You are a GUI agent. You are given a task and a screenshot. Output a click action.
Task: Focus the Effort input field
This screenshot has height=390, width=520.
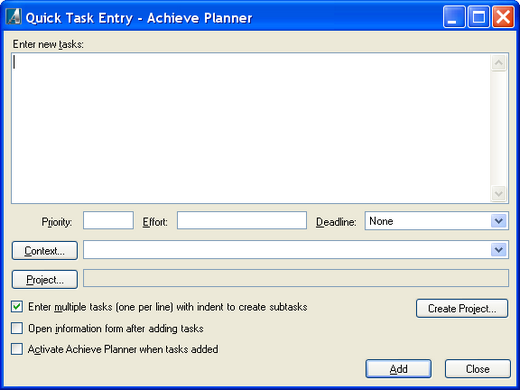pyautogui.click(x=242, y=220)
